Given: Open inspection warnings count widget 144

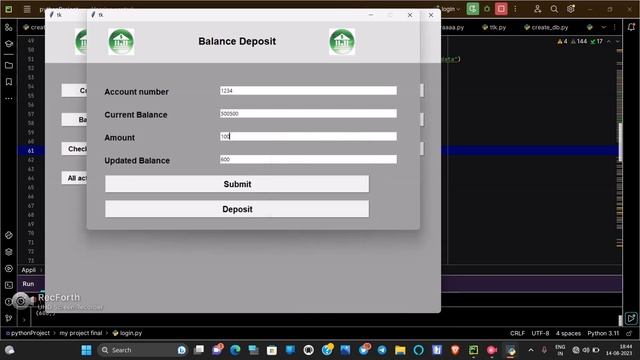Looking at the screenshot, I should (579, 41).
